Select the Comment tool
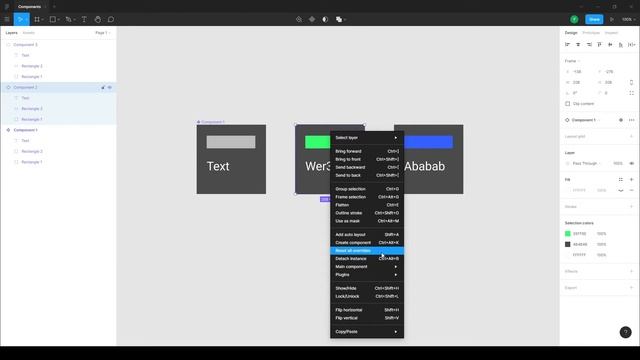 pyautogui.click(x=111, y=19)
